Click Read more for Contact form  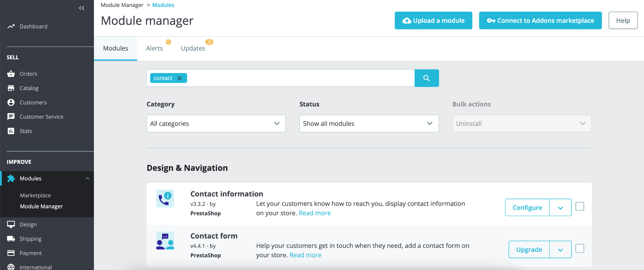[305, 255]
